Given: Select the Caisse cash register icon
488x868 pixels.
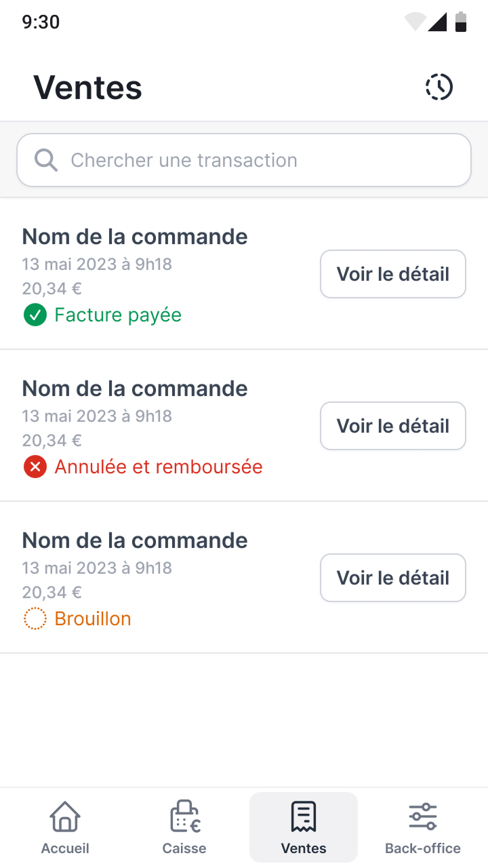Looking at the screenshot, I should 184,817.
